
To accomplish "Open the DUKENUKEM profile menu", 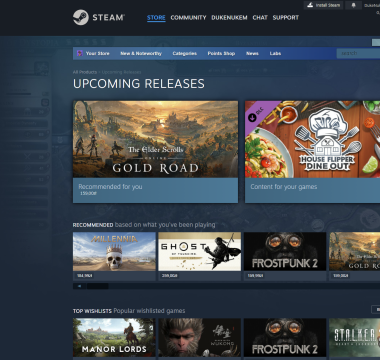I will [229, 18].
